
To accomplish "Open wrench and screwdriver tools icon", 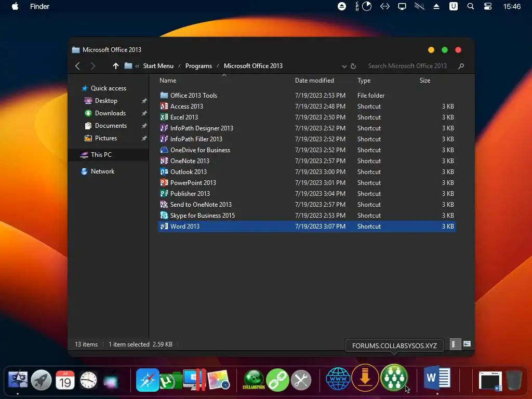I will 301,380.
